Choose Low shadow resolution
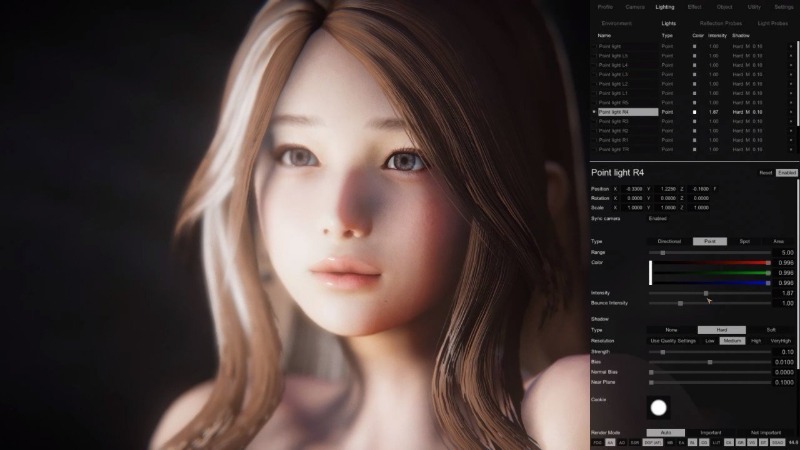800x450 pixels. click(x=710, y=341)
